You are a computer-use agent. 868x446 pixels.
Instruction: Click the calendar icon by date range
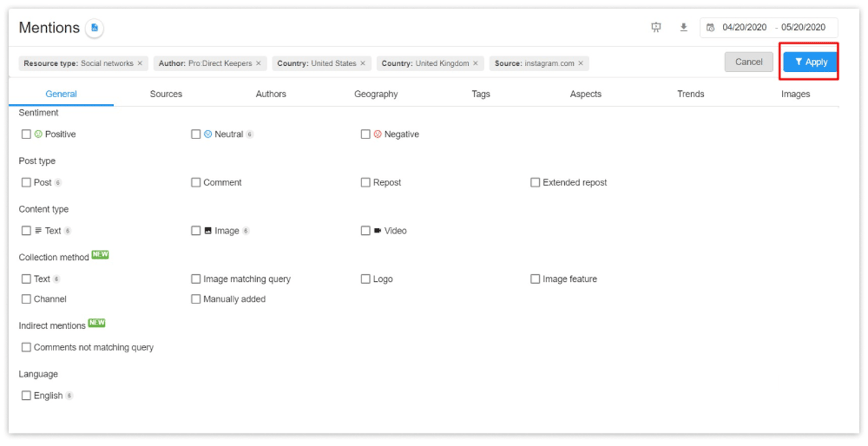pyautogui.click(x=710, y=28)
